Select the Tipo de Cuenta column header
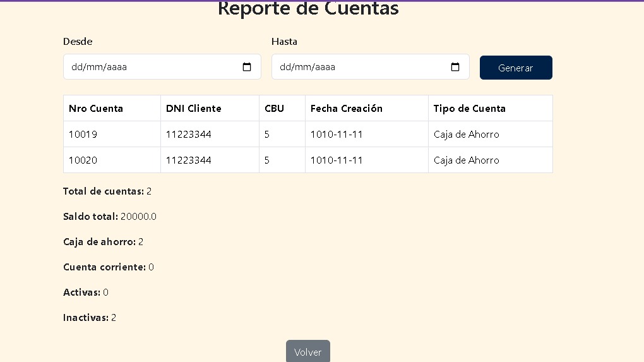 pyautogui.click(x=469, y=109)
